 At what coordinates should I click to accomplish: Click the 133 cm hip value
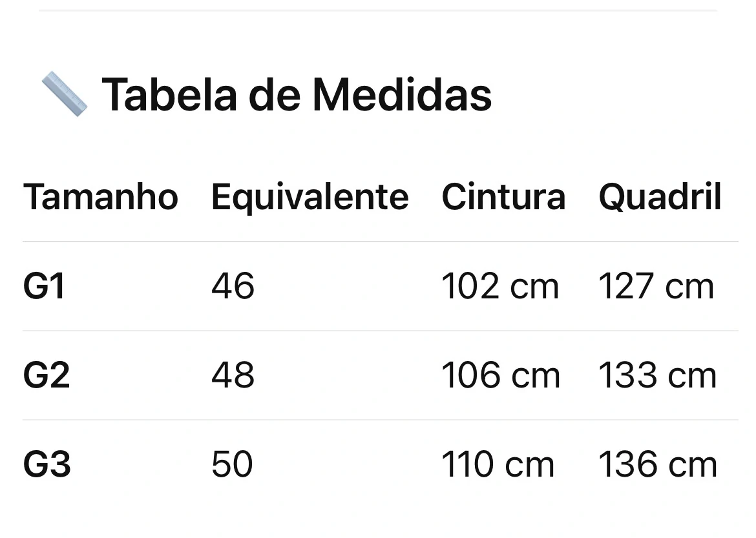[657, 375]
